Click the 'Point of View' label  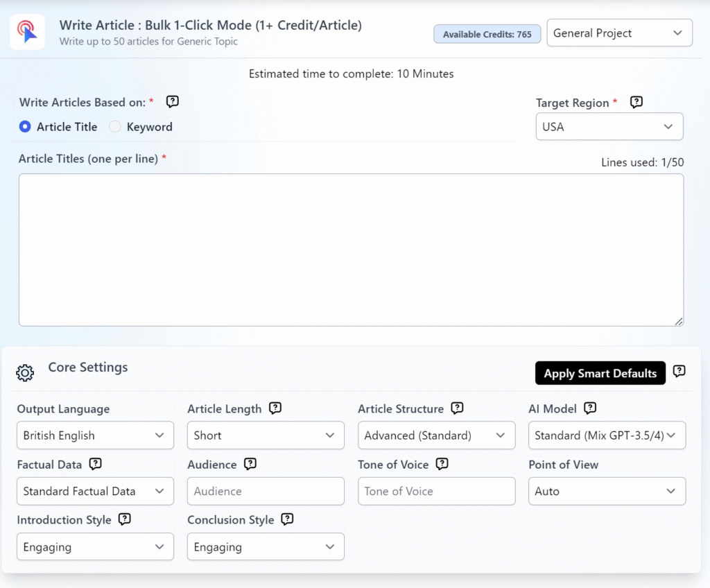point(563,465)
